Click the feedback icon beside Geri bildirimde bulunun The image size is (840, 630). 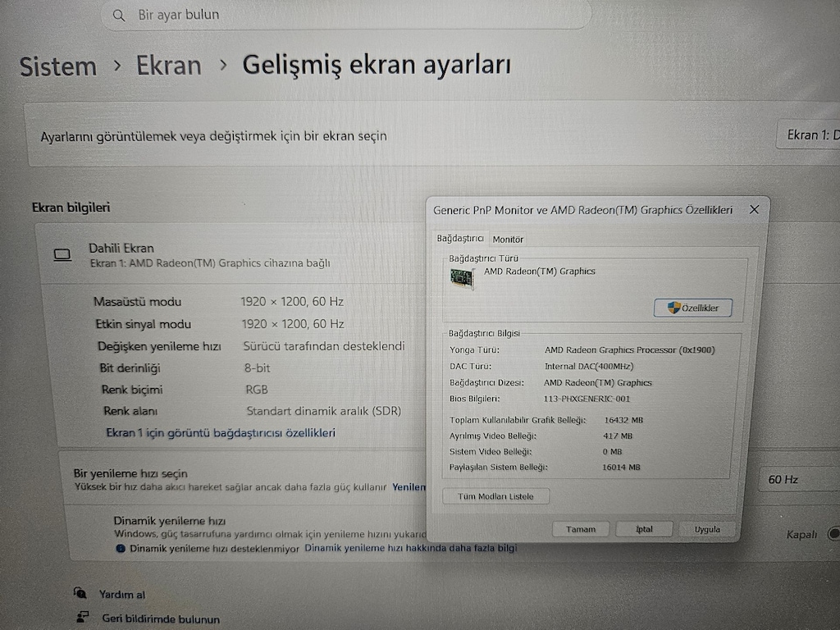(83, 617)
